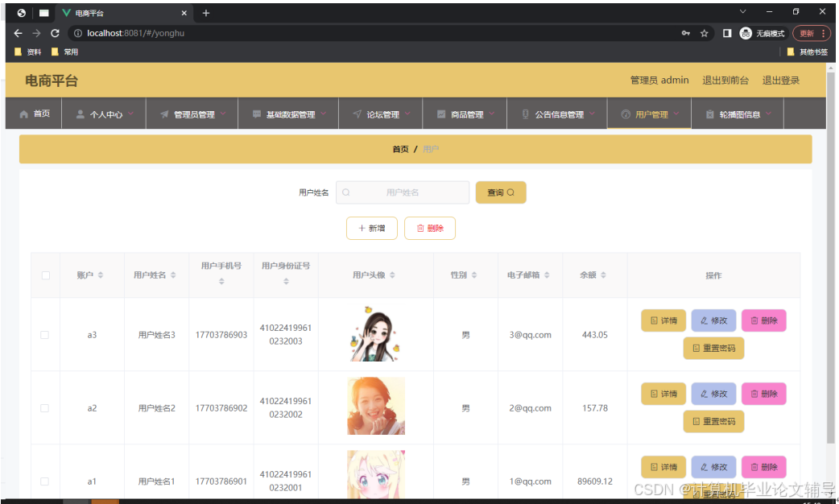Sort by 用户姓名 column arrows

point(173,275)
